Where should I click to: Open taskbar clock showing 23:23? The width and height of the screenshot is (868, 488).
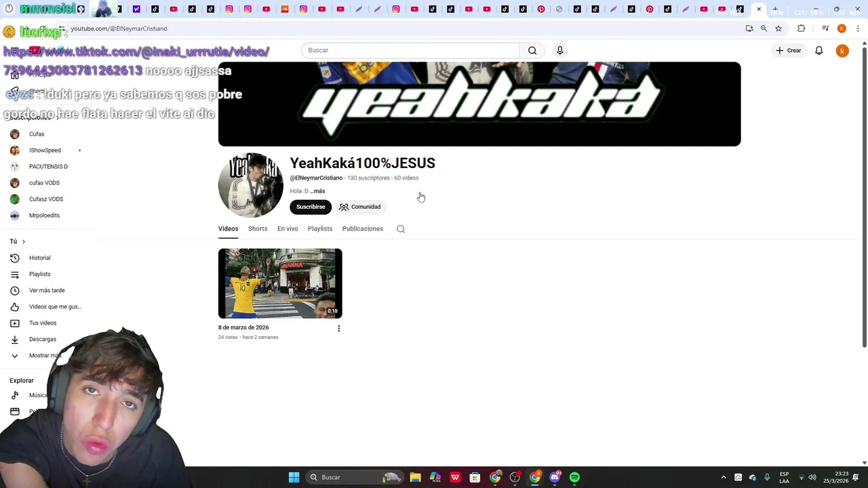pyautogui.click(x=835, y=477)
